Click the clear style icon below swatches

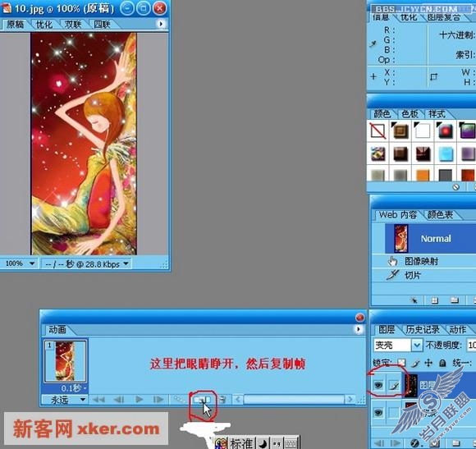pos(456,187)
